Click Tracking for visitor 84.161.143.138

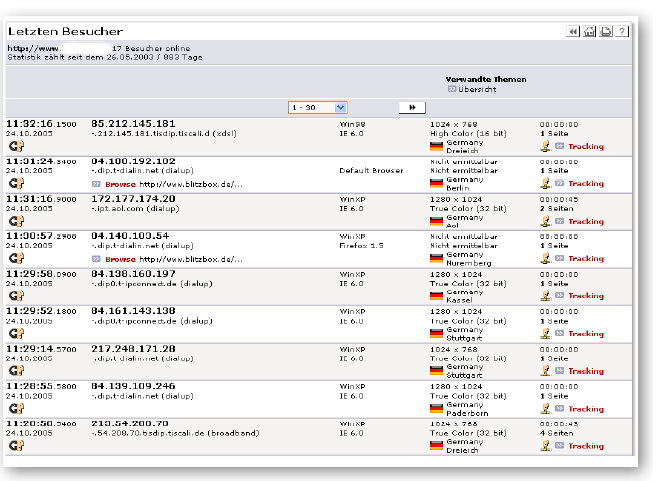(586, 333)
